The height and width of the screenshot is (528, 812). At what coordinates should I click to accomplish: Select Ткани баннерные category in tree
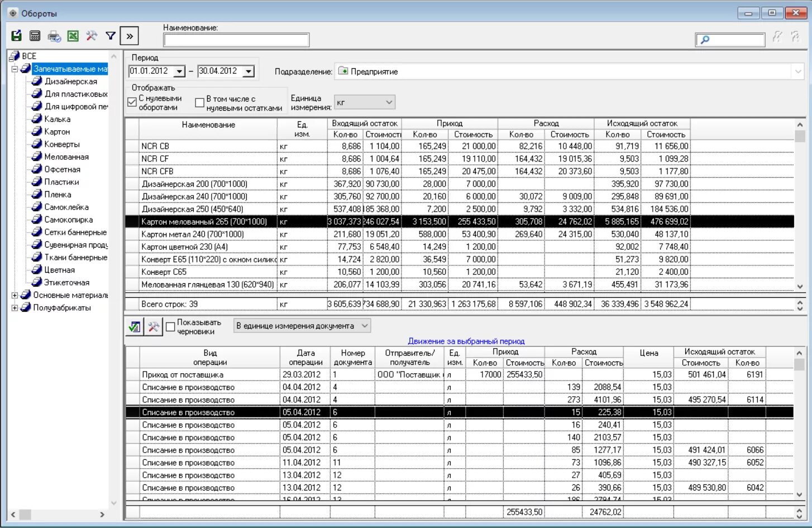76,257
